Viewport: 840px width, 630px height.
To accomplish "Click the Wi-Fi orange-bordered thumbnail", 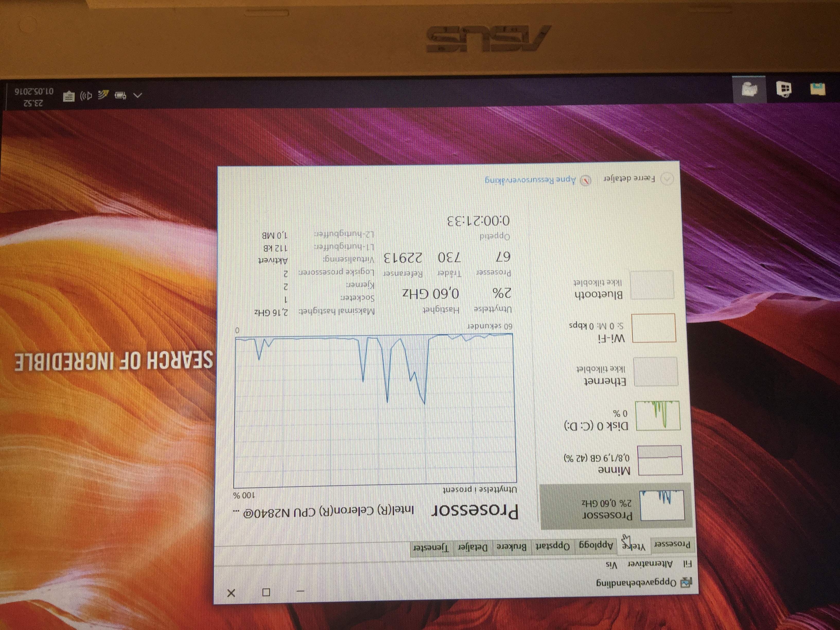I will (653, 328).
